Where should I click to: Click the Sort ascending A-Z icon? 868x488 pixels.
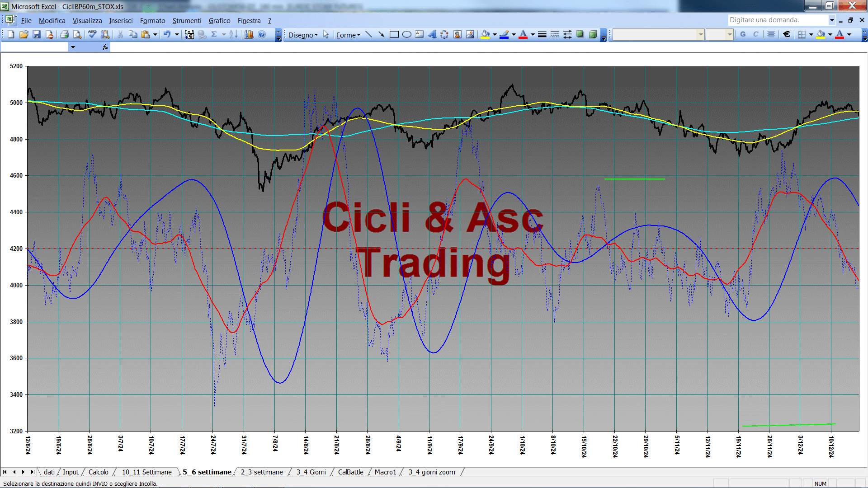click(x=233, y=34)
